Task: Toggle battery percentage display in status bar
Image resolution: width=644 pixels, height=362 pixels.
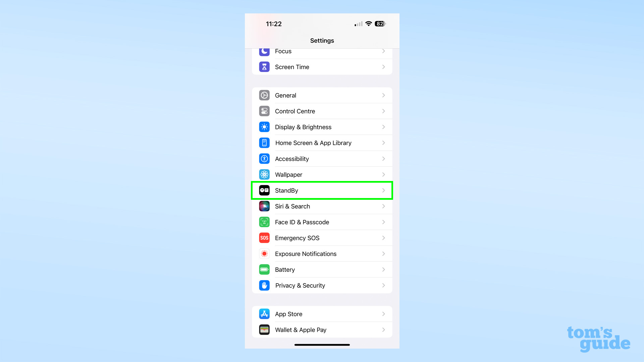Action: pos(322,269)
